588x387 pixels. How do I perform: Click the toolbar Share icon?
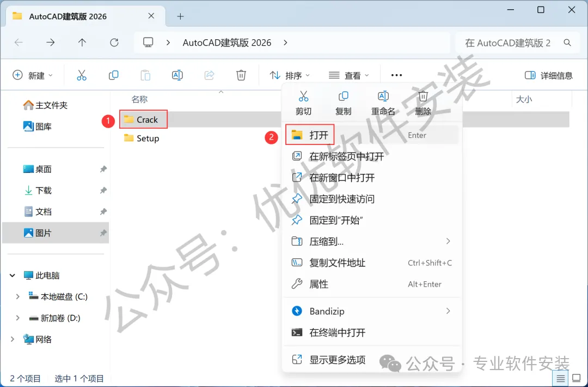[209, 75]
